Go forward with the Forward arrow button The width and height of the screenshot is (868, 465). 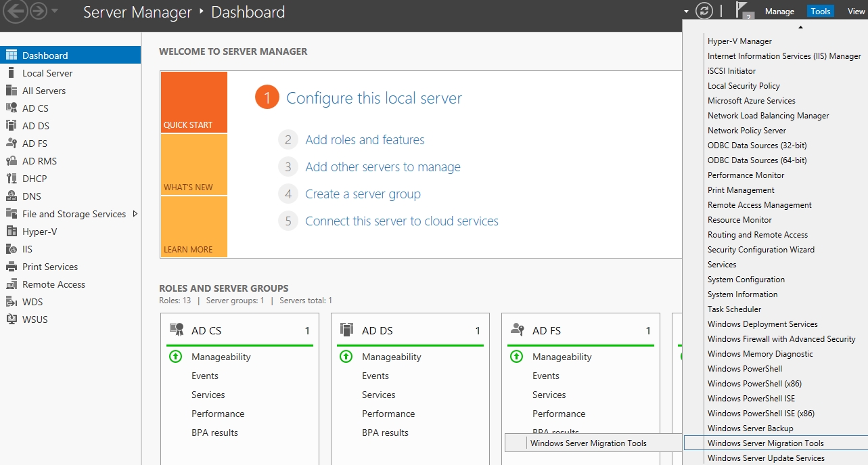pos(39,11)
